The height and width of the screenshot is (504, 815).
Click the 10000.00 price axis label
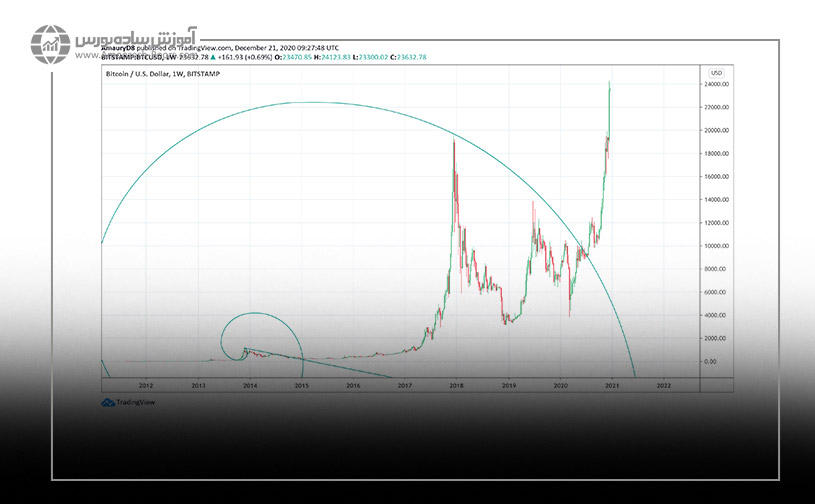click(x=716, y=246)
